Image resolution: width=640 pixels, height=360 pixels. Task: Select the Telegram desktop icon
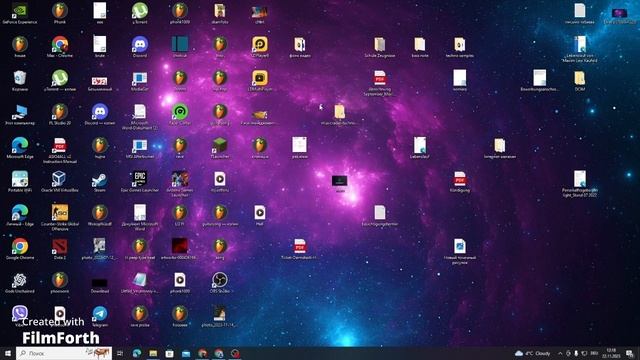pyautogui.click(x=100, y=317)
